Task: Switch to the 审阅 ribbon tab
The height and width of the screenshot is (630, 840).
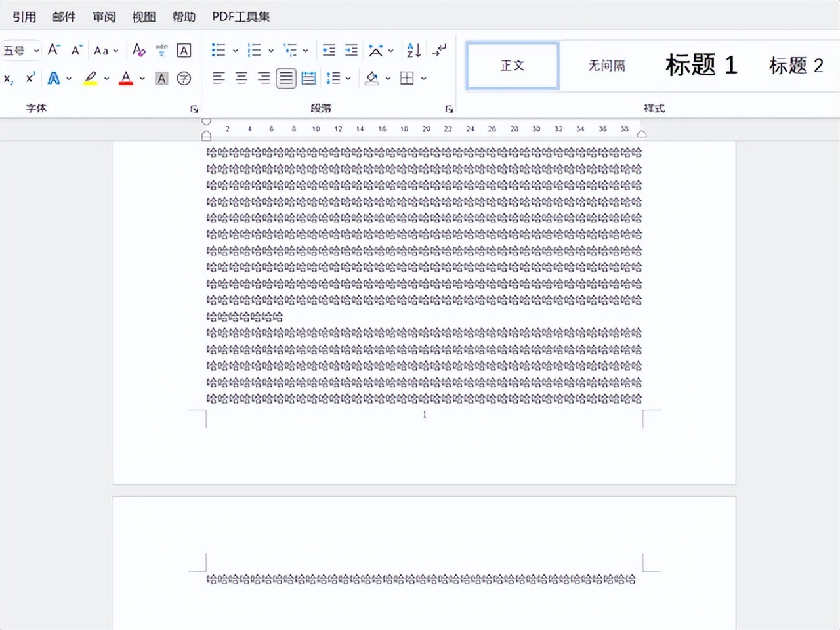Action: tap(103, 16)
